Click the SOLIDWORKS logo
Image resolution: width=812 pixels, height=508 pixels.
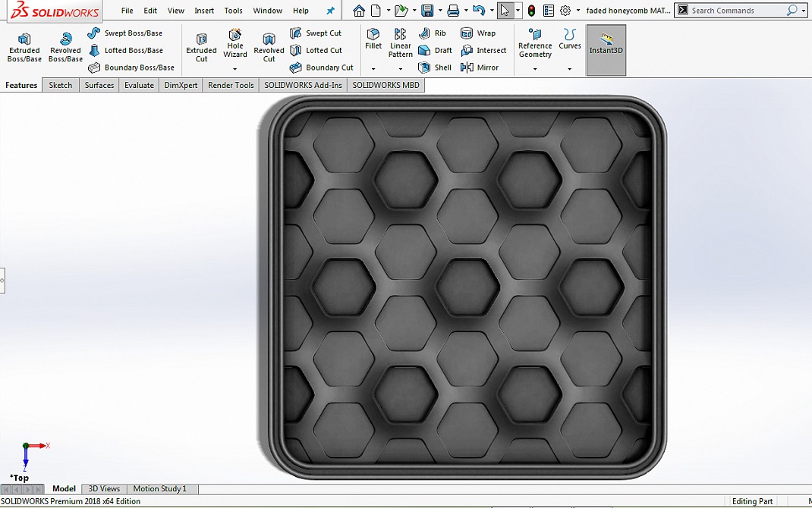(x=55, y=11)
